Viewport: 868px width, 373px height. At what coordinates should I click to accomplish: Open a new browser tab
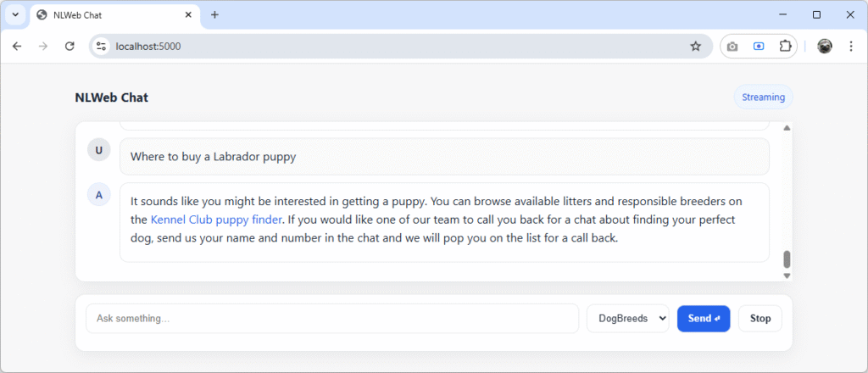214,15
